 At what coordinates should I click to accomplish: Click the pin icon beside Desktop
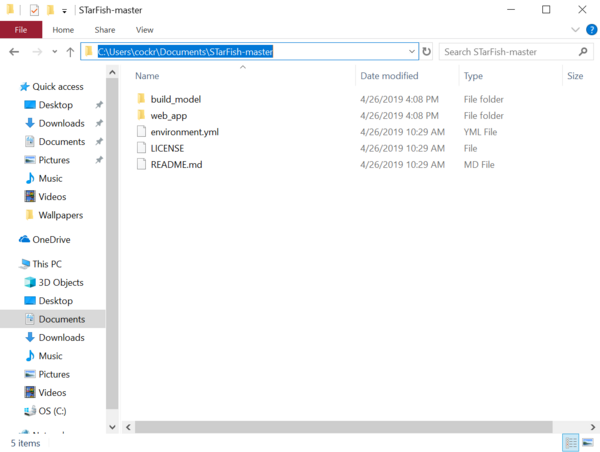(99, 105)
